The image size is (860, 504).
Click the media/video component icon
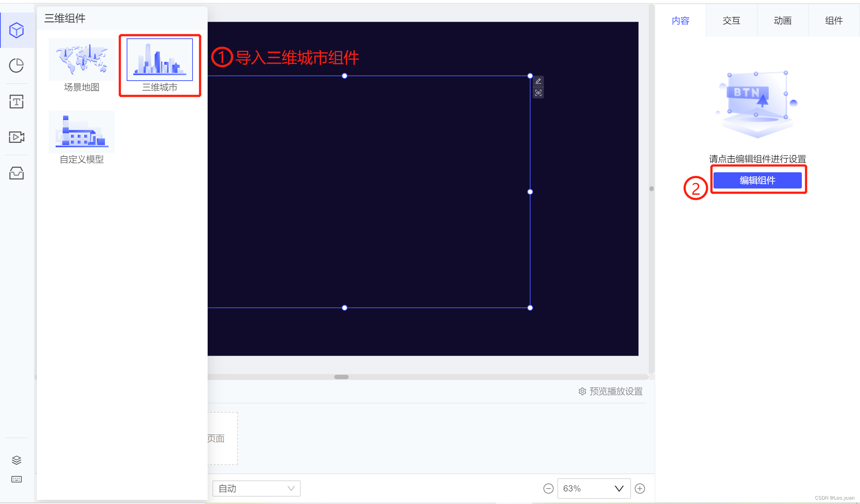(17, 136)
